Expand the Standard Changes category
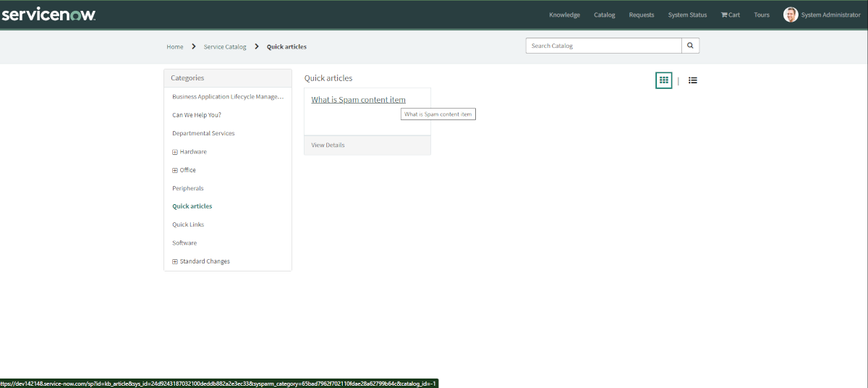This screenshot has height=388, width=868. pyautogui.click(x=175, y=261)
